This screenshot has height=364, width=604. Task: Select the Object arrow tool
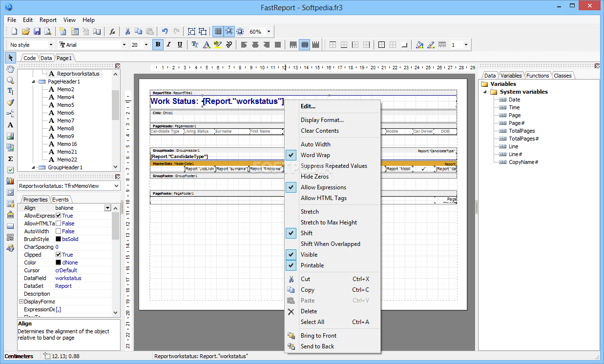pos(10,58)
